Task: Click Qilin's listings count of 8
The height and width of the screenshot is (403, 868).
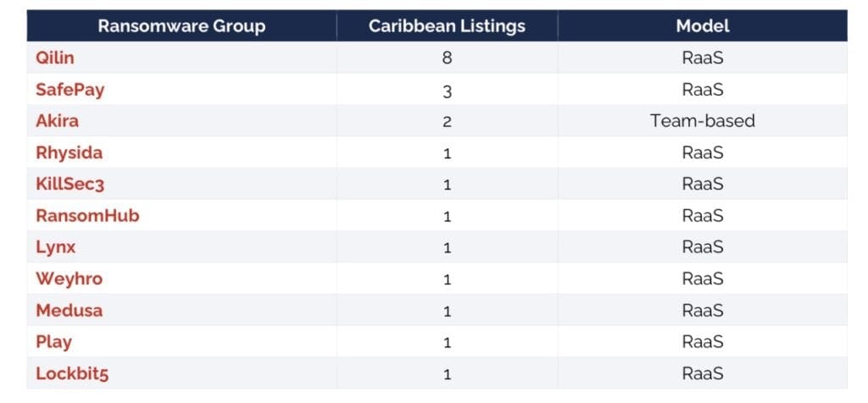Action: [x=447, y=58]
